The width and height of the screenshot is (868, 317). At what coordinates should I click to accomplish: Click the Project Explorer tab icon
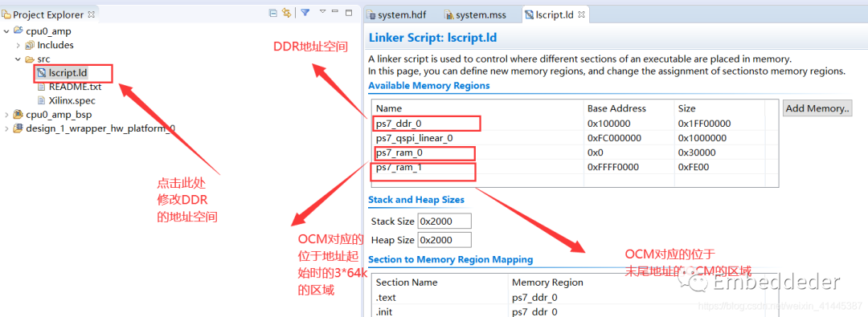[x=6, y=15]
